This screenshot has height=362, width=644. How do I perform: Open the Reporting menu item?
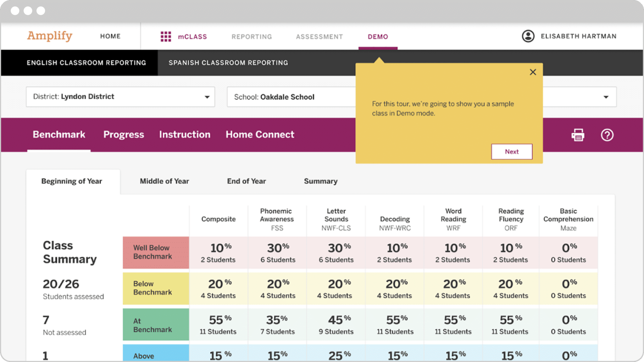(251, 36)
